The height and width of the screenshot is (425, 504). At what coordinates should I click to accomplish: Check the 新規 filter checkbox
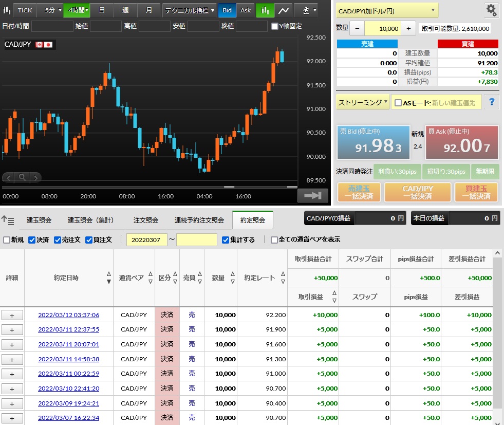pyautogui.click(x=7, y=240)
